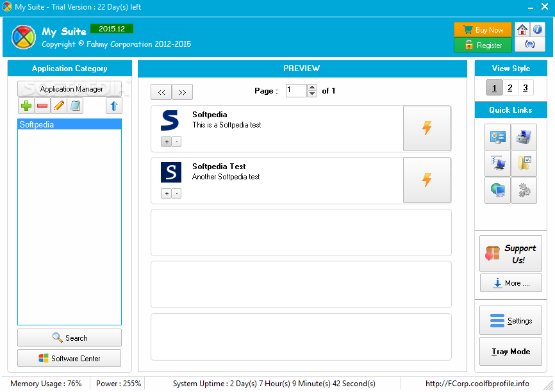Viewport: 555px width, 392px height.
Task: Open the Software Center
Action: click(x=69, y=359)
